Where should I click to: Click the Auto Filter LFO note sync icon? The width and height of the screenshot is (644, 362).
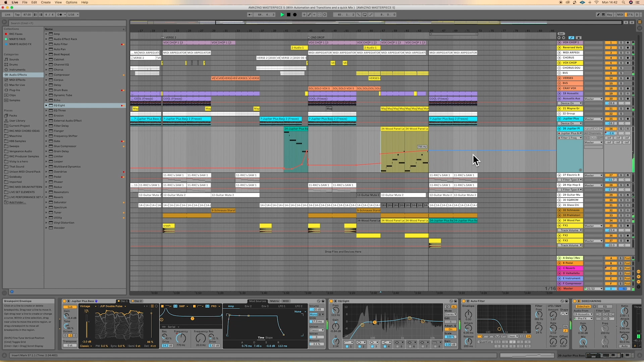click(565, 331)
